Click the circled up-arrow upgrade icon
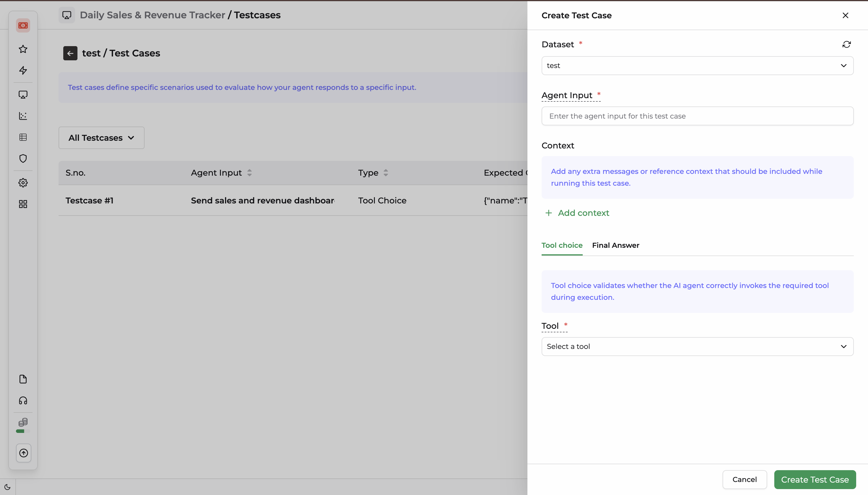 tap(23, 453)
